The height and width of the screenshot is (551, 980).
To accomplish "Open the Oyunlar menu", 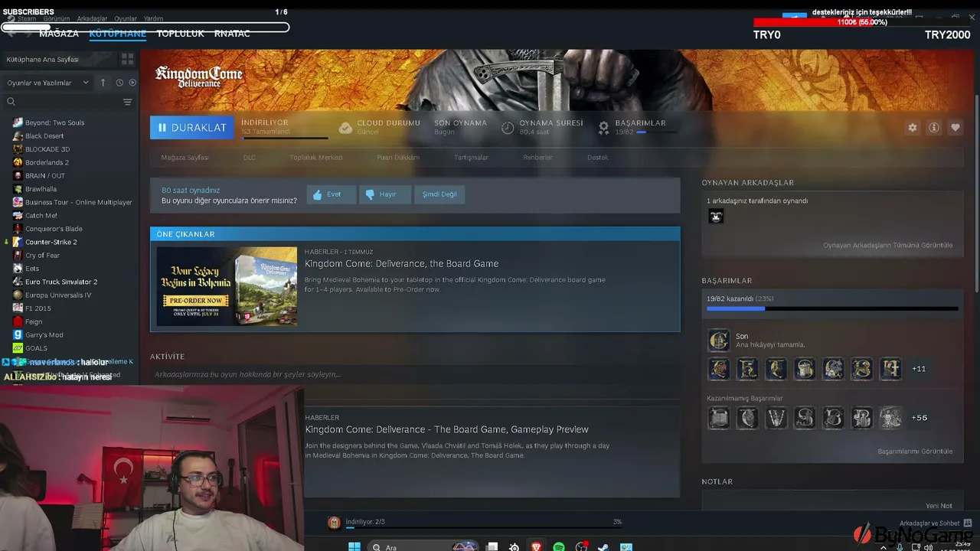I will pyautogui.click(x=126, y=18).
